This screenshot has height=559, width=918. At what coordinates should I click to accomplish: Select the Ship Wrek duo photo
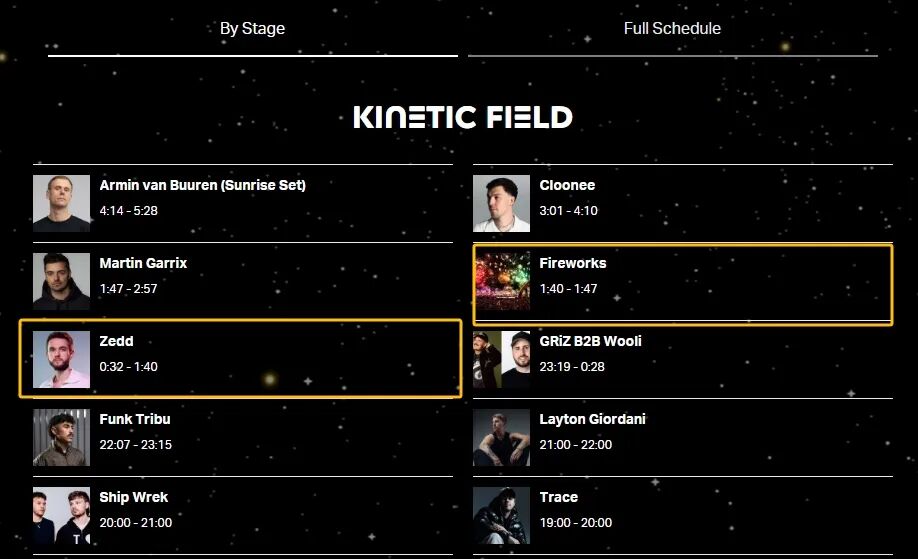61,515
